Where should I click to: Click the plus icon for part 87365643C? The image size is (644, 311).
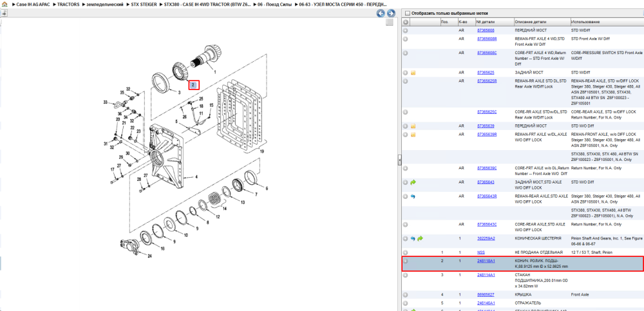[405, 224]
